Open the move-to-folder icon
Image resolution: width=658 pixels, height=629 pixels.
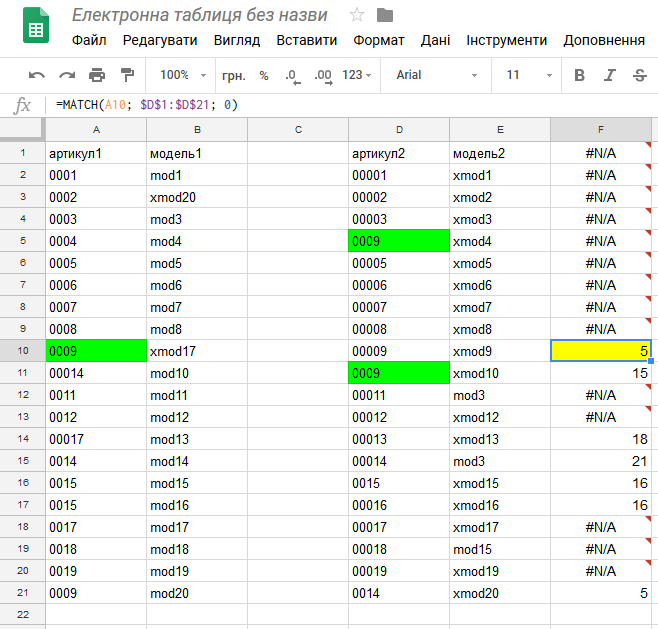click(385, 16)
